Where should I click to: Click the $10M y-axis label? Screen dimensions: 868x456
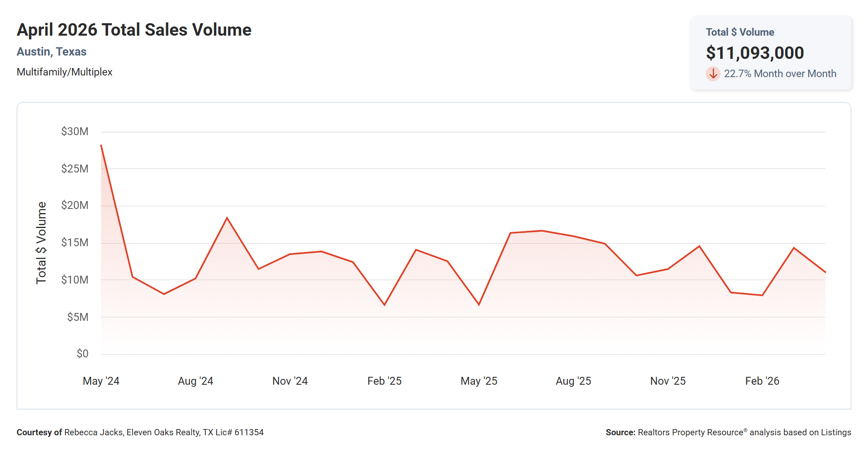pyautogui.click(x=75, y=280)
